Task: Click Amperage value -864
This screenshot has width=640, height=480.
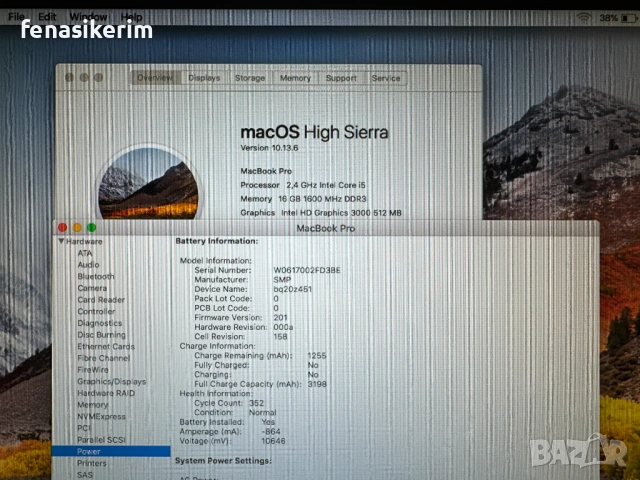Action: point(271,431)
